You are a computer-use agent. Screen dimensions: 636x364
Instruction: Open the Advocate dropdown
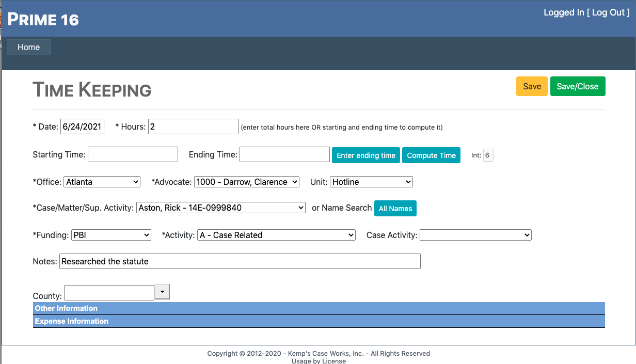[246, 182]
